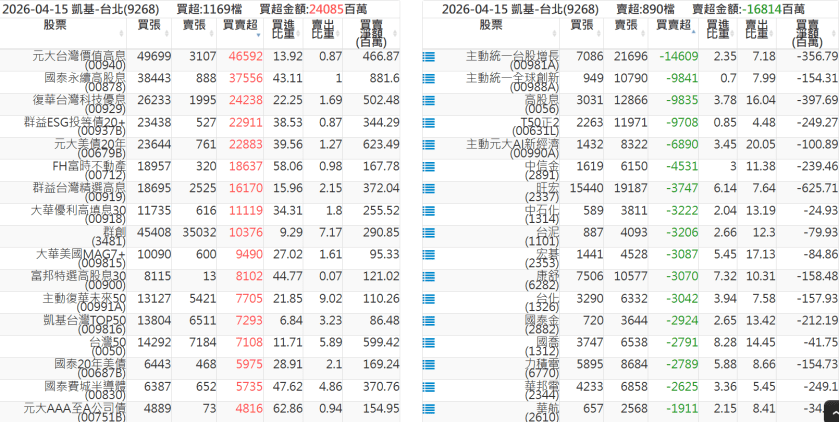839x422 pixels.
Task: Click list icon beside 主動統一全球創新 (00988A)
Action: [429, 78]
